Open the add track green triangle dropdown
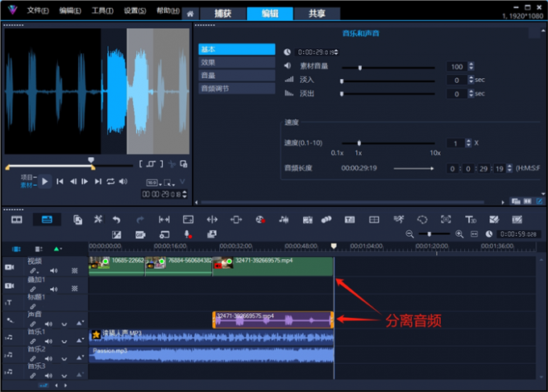 point(58,249)
